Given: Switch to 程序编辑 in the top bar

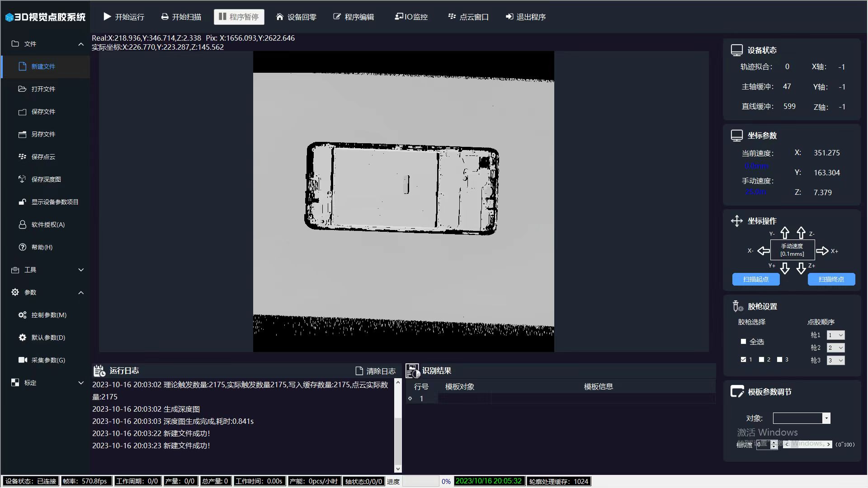Looking at the screenshot, I should [x=354, y=17].
